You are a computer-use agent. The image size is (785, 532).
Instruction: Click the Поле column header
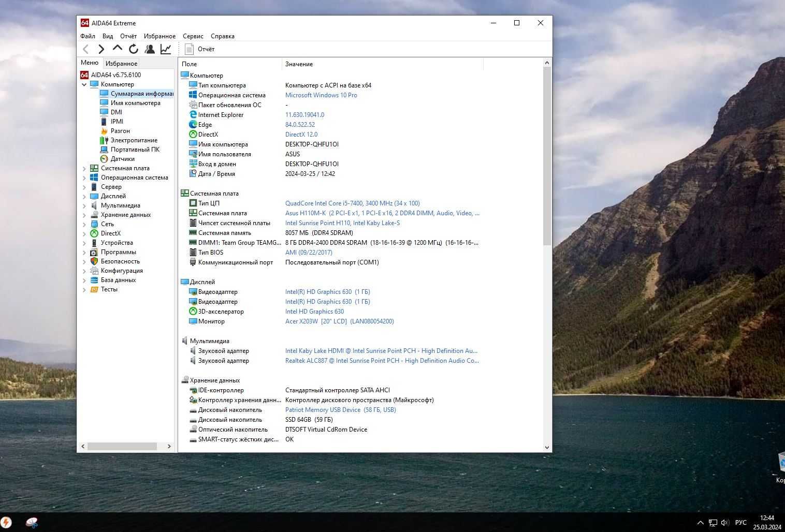click(230, 64)
